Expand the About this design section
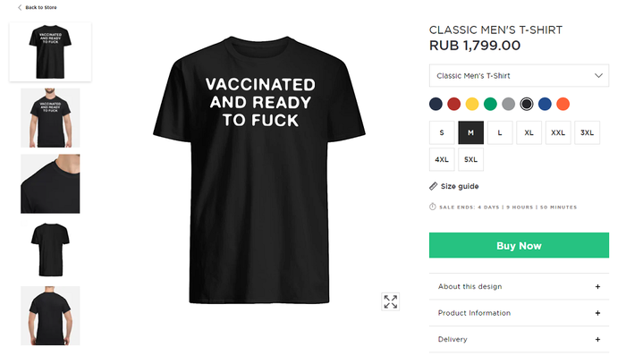The height and width of the screenshot is (364, 626). [x=470, y=286]
